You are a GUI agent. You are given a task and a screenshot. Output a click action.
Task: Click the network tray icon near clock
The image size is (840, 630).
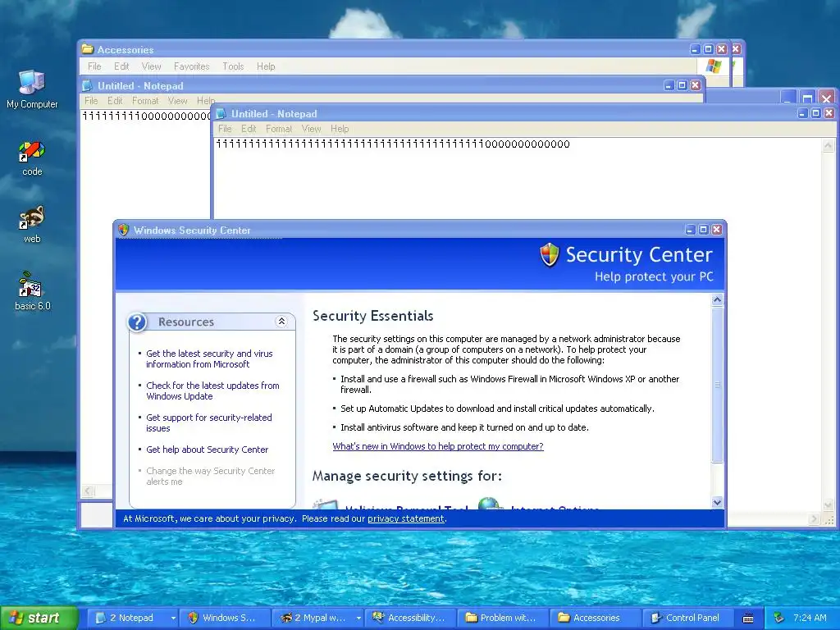coord(779,618)
